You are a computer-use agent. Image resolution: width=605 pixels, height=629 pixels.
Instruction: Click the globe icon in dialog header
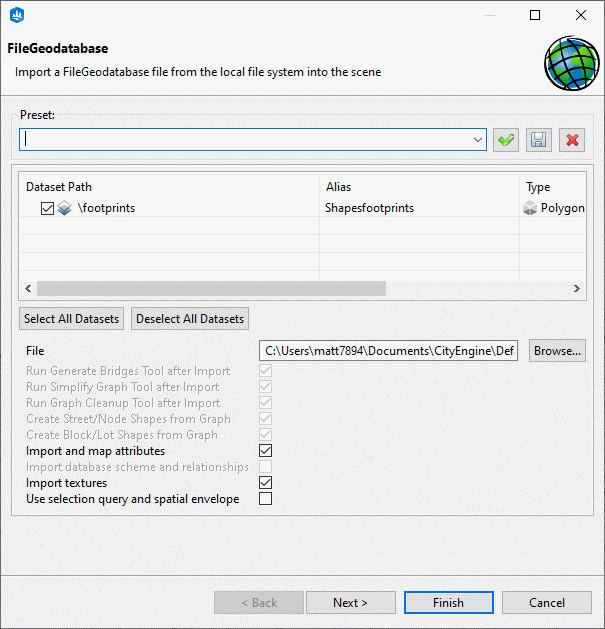click(x=571, y=63)
